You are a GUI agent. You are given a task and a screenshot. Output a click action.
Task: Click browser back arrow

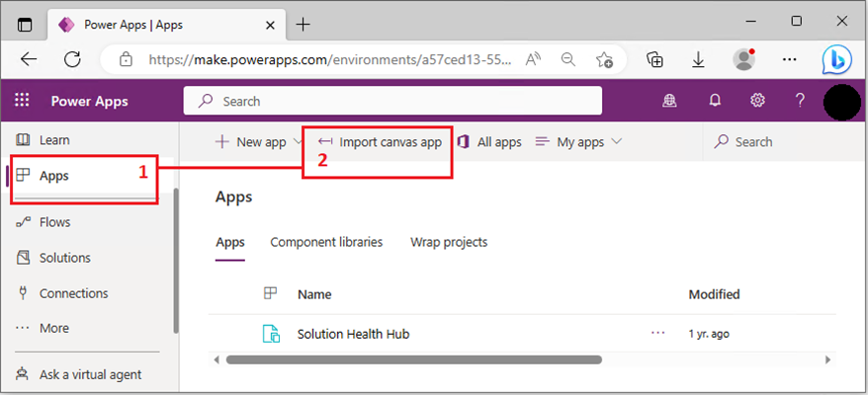29,59
